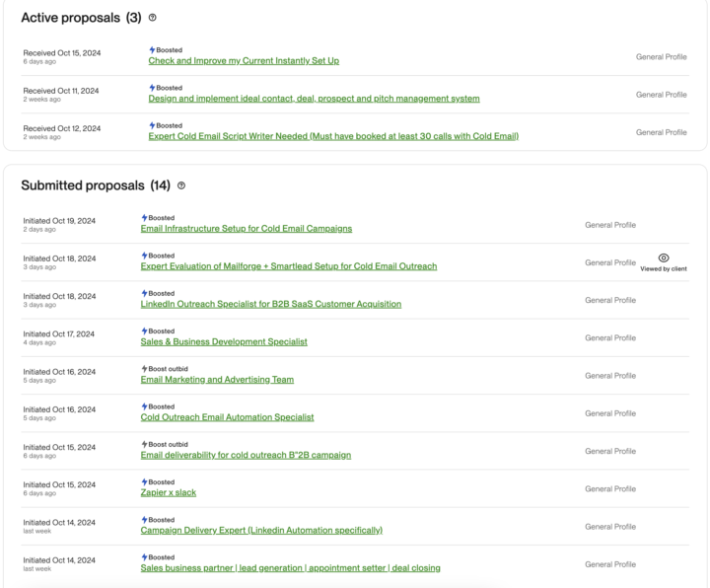Open Expert Cold Email Script Writer proposal
The image size is (710, 588).
point(332,136)
